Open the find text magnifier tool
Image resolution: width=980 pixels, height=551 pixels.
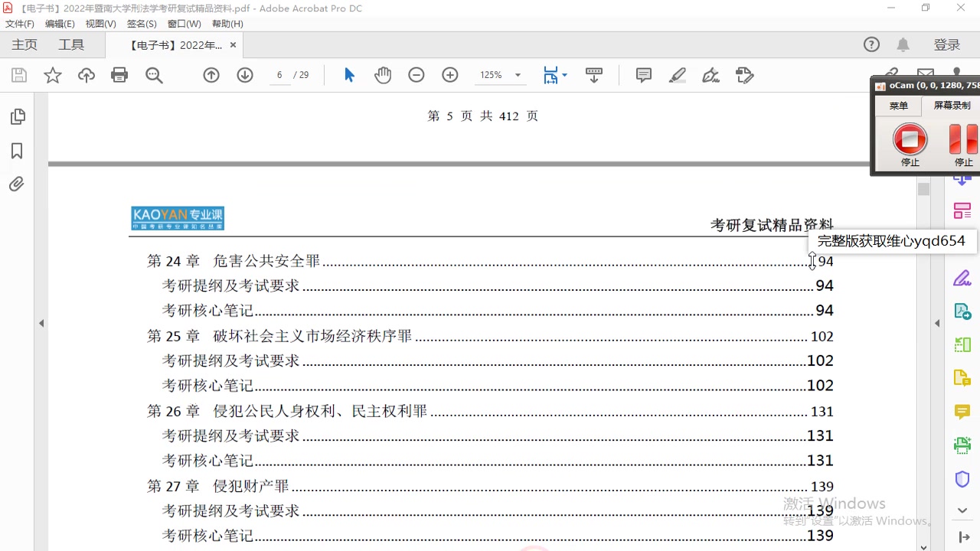(x=154, y=75)
